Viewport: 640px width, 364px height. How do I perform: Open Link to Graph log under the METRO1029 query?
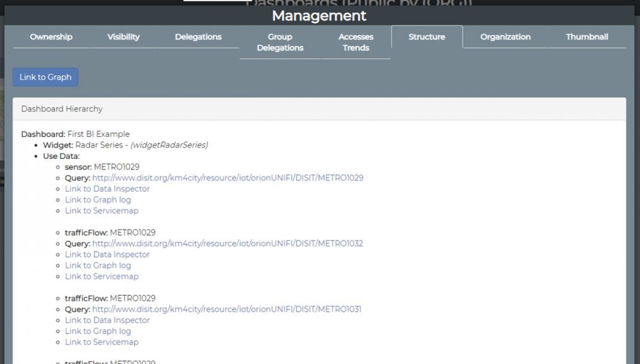pos(98,200)
